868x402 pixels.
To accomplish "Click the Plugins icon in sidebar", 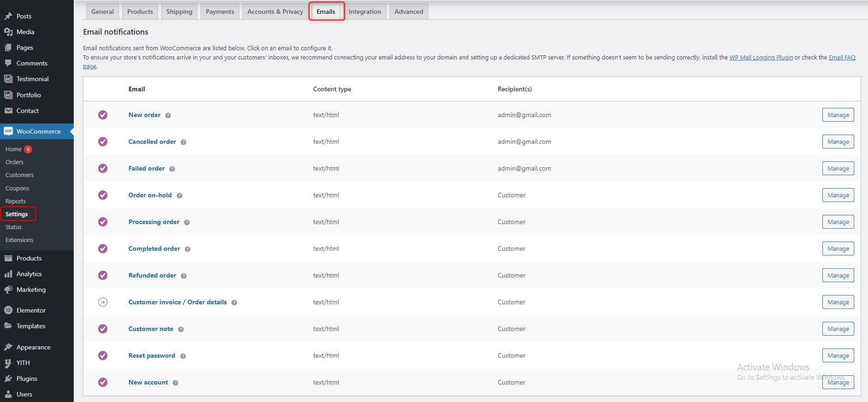I will point(8,378).
